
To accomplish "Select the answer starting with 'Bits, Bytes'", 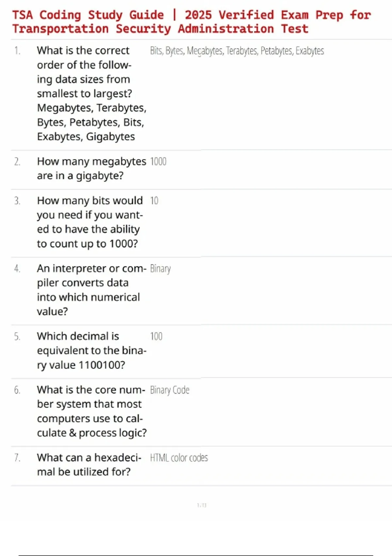I will [x=237, y=51].
